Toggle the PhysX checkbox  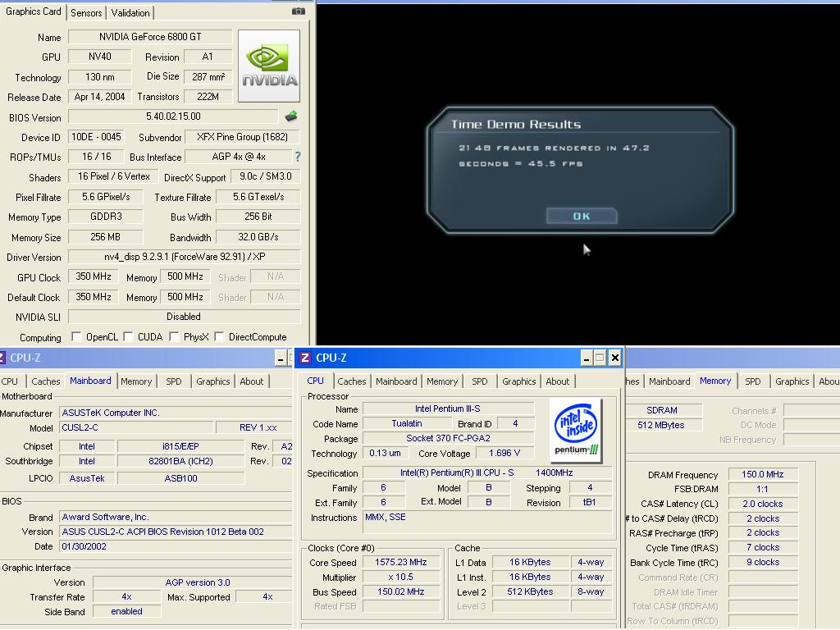click(174, 336)
